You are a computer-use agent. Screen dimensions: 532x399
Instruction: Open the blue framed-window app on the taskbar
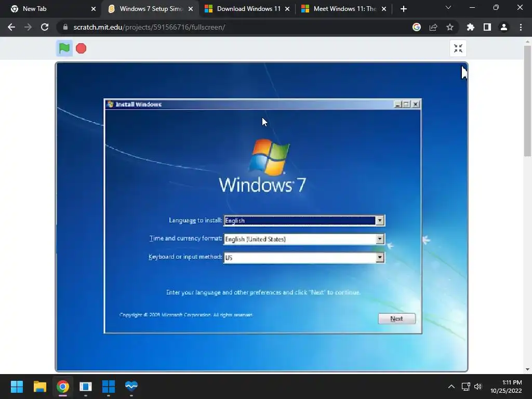[86, 387]
